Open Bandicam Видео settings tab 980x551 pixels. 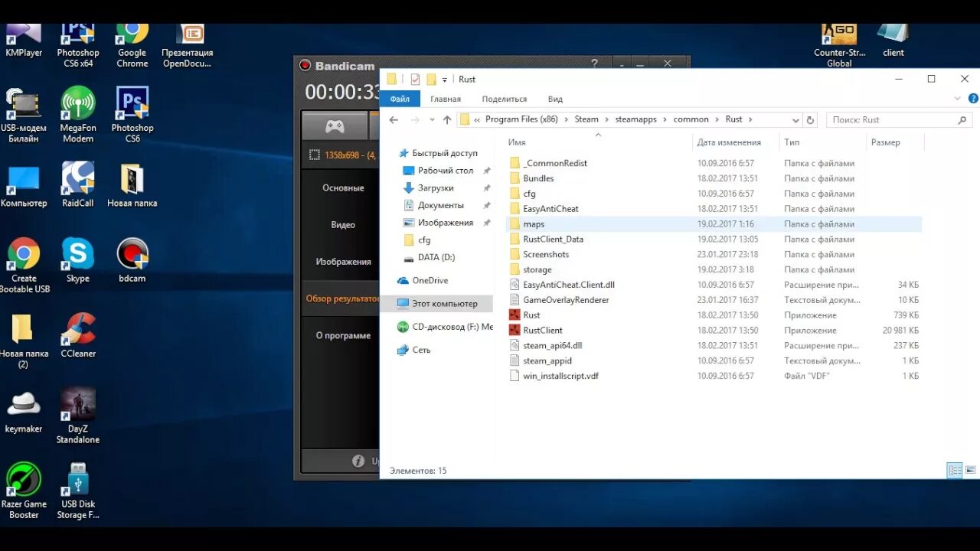343,225
